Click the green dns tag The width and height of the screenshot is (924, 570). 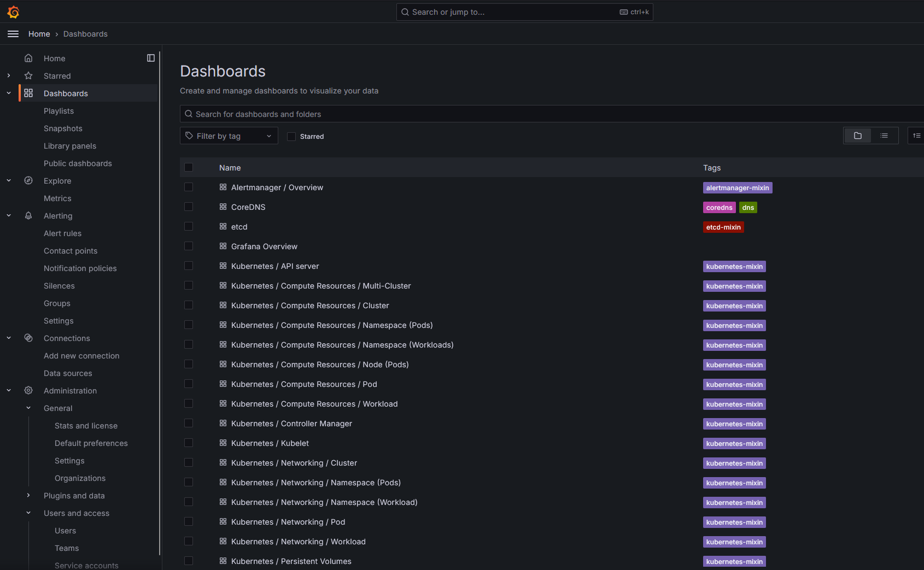pyautogui.click(x=748, y=208)
